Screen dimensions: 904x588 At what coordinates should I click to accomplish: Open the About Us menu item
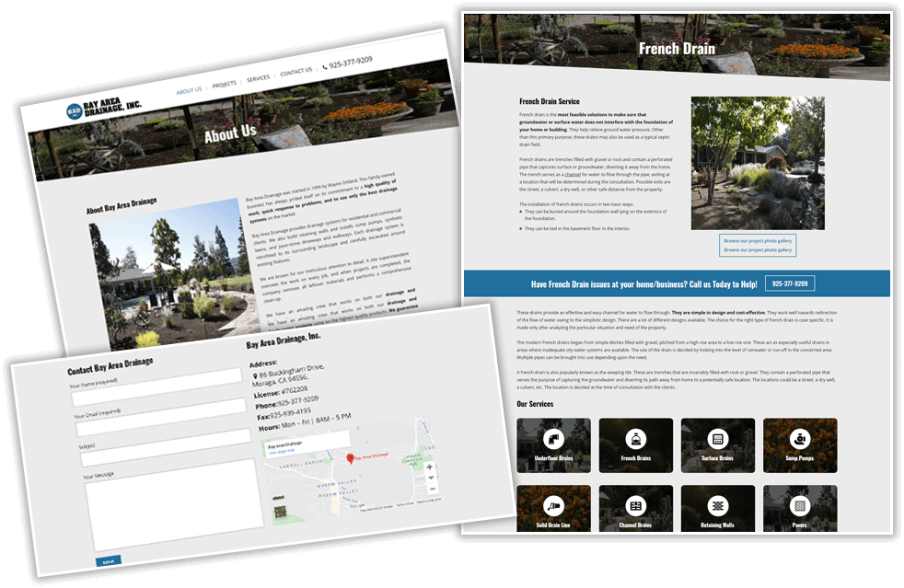[189, 90]
